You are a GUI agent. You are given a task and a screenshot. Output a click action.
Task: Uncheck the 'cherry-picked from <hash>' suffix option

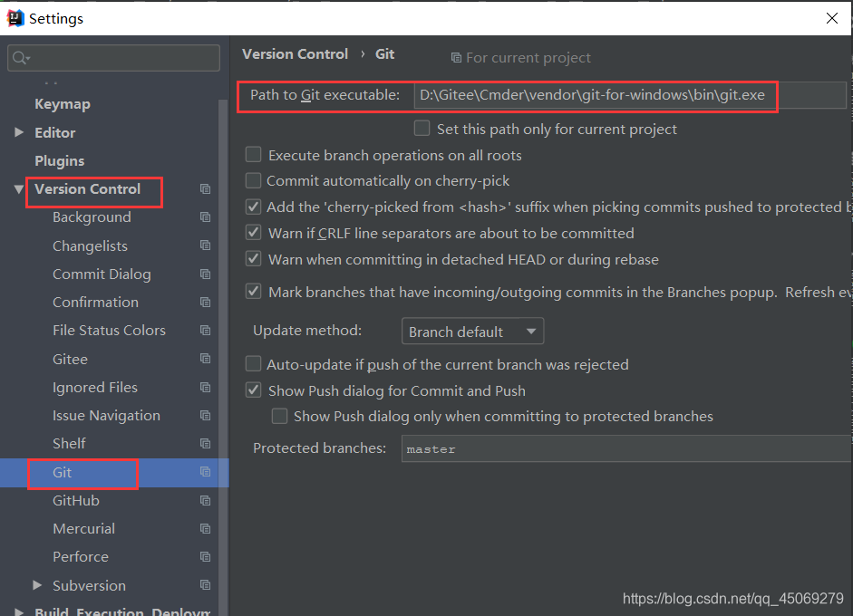[254, 207]
